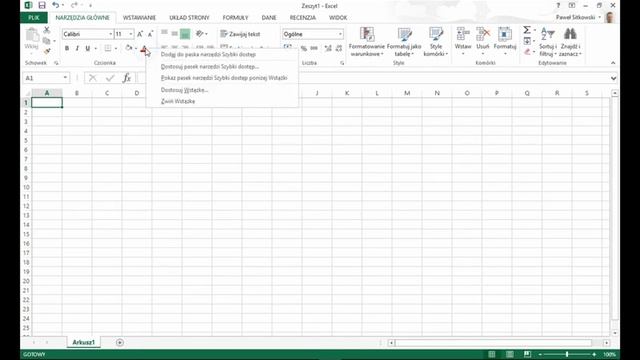Click the Fill Color bucket icon

click(129, 48)
